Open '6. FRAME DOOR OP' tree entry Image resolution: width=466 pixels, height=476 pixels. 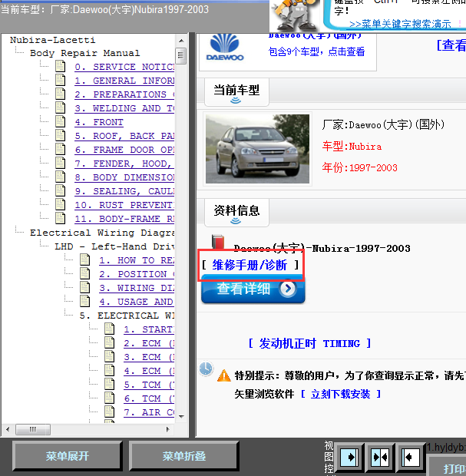click(124, 150)
